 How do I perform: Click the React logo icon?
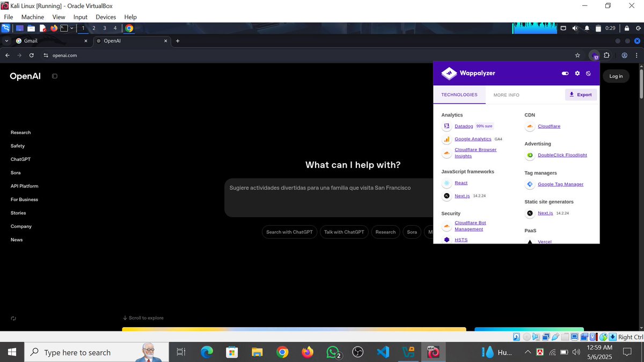pos(447,183)
